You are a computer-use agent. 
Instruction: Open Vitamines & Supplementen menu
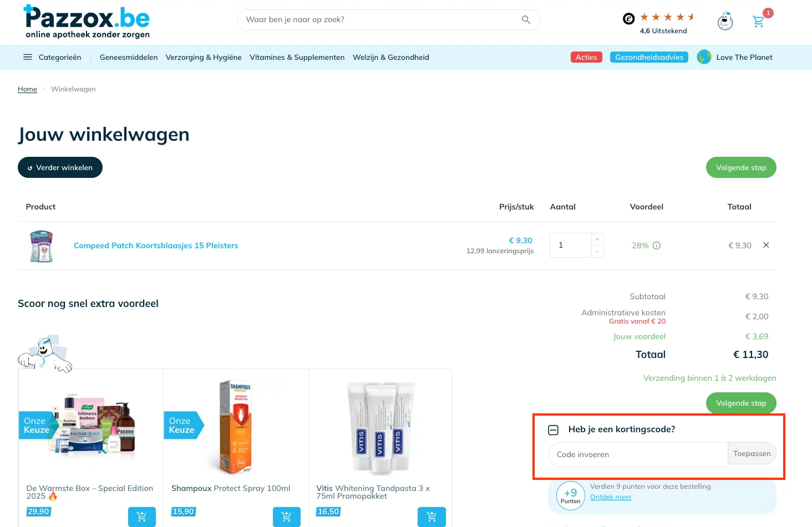[x=297, y=57]
